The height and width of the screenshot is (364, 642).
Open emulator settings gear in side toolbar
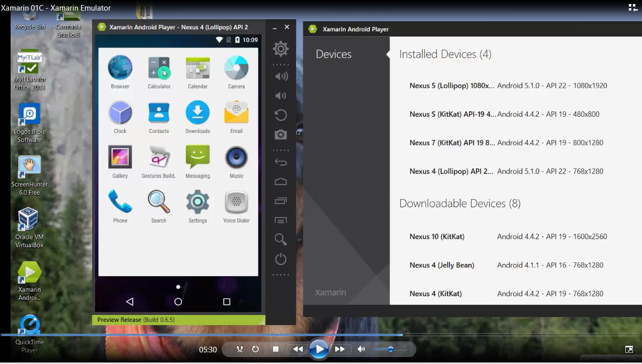pyautogui.click(x=281, y=49)
